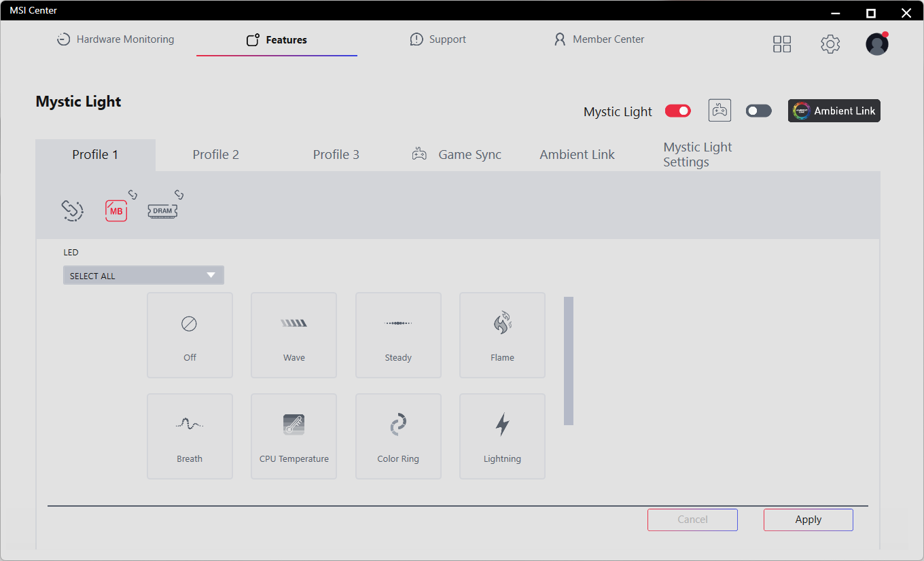Turn off the Mystic Light switch
Screen dimensions: 924x561
(678, 111)
